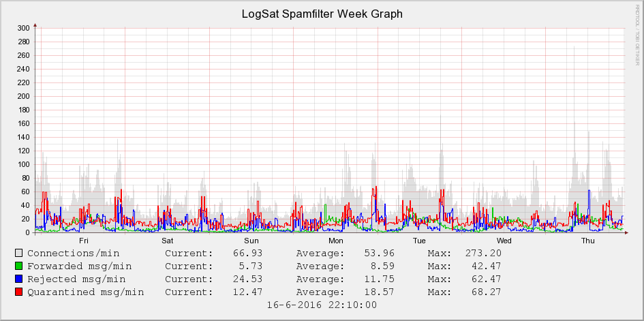This screenshot has width=644, height=321.
Task: Click the Quarantined msg/min legend label
Action: click(86, 292)
